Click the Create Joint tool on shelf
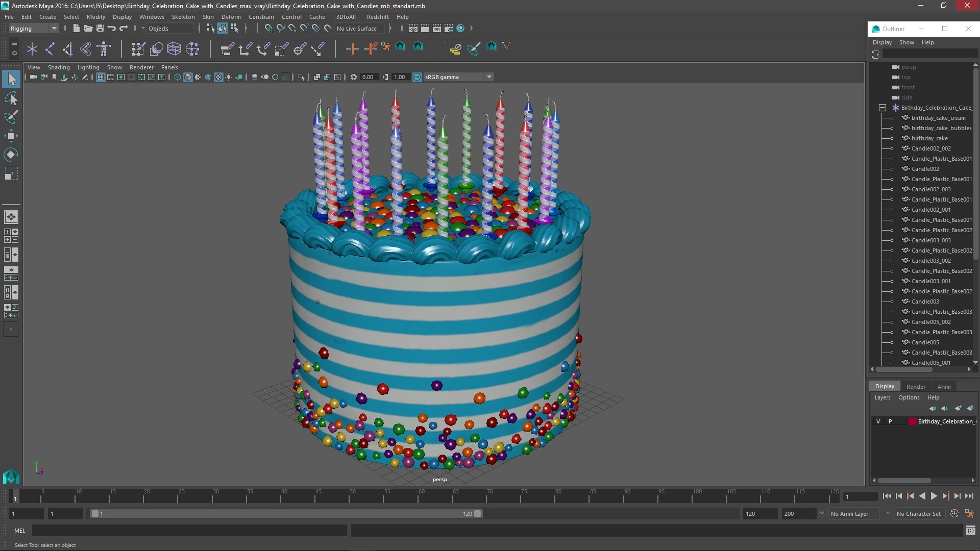Screen dimensions: 980x551 (x=50, y=49)
